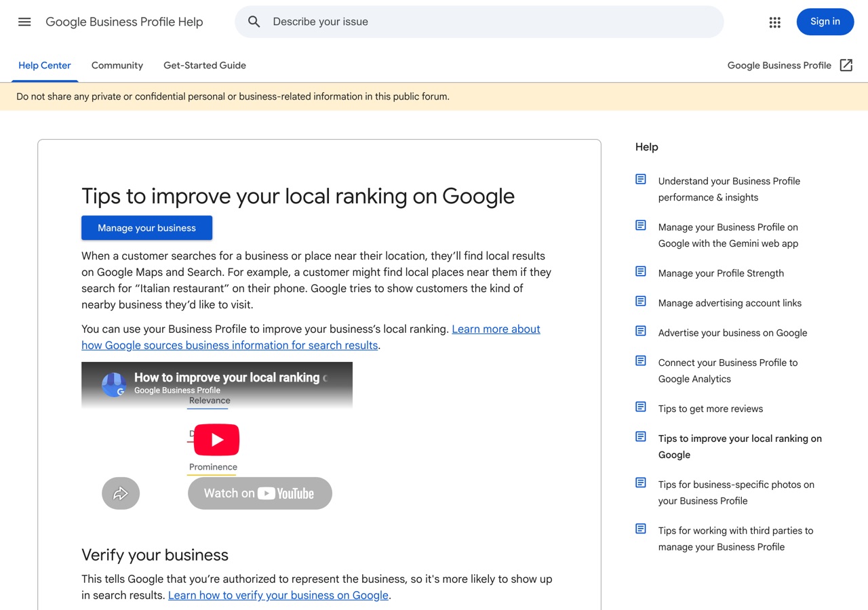
Task: Click the external link icon beside Google Business Profile
Action: click(x=846, y=65)
